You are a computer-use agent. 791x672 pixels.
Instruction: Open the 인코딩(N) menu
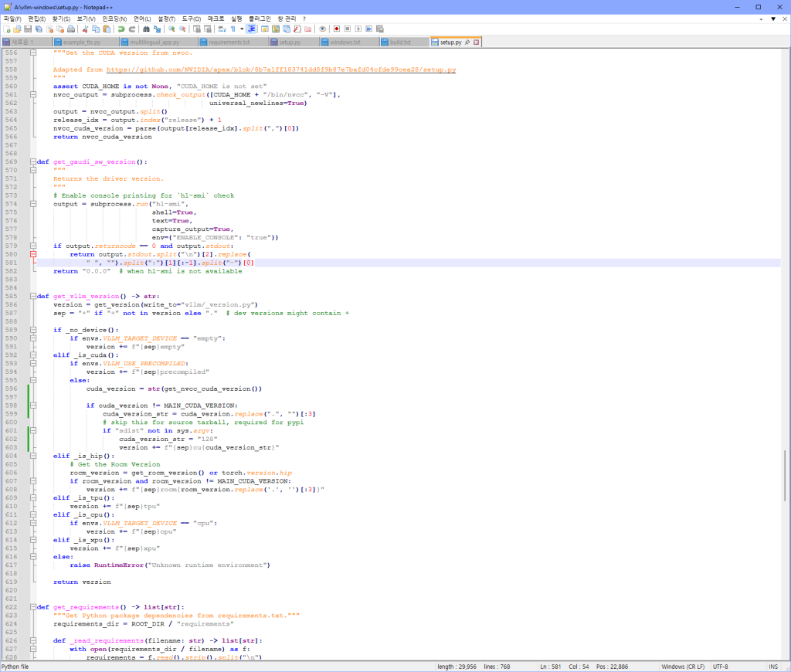114,18
